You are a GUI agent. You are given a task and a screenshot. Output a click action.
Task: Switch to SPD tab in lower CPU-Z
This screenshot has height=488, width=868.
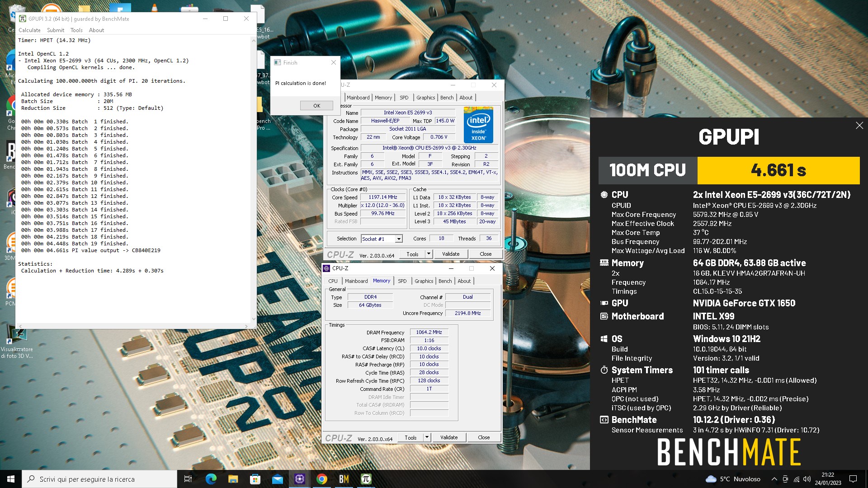tap(402, 281)
